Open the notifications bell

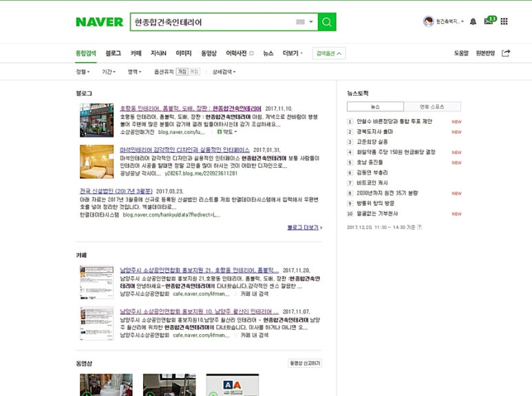point(473,22)
